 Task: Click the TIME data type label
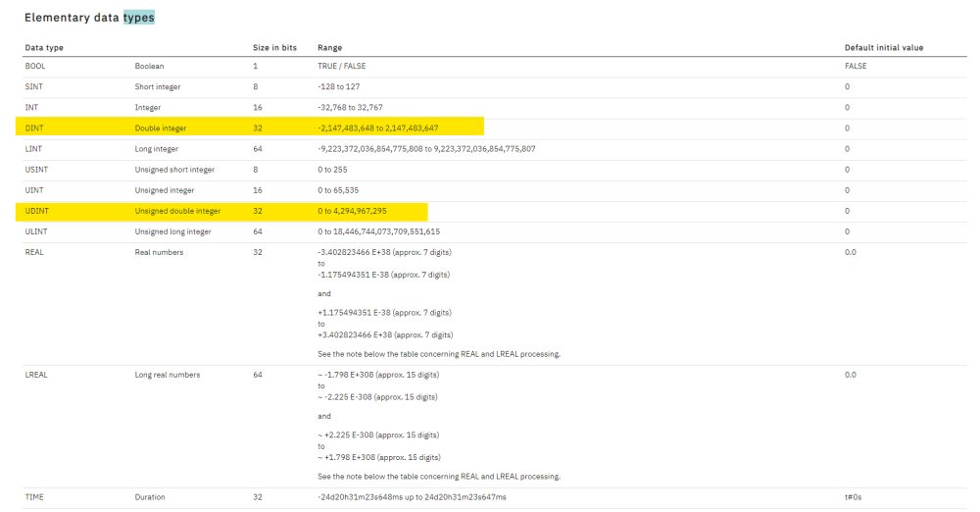click(34, 497)
